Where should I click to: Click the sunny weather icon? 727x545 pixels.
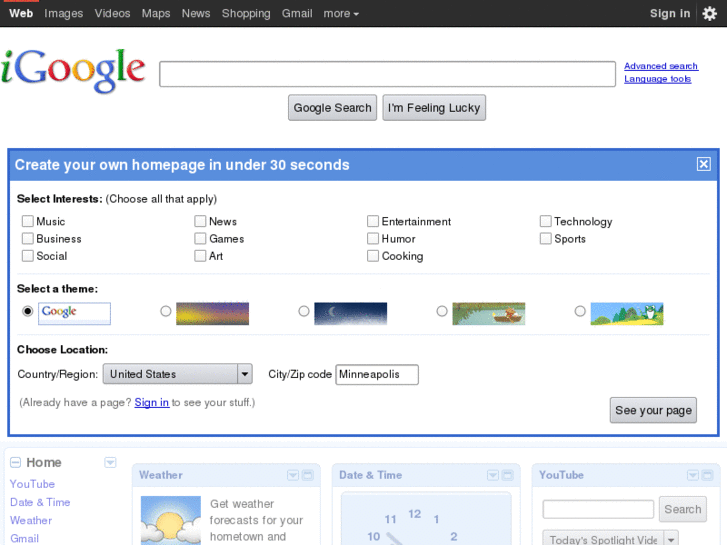tap(171, 520)
